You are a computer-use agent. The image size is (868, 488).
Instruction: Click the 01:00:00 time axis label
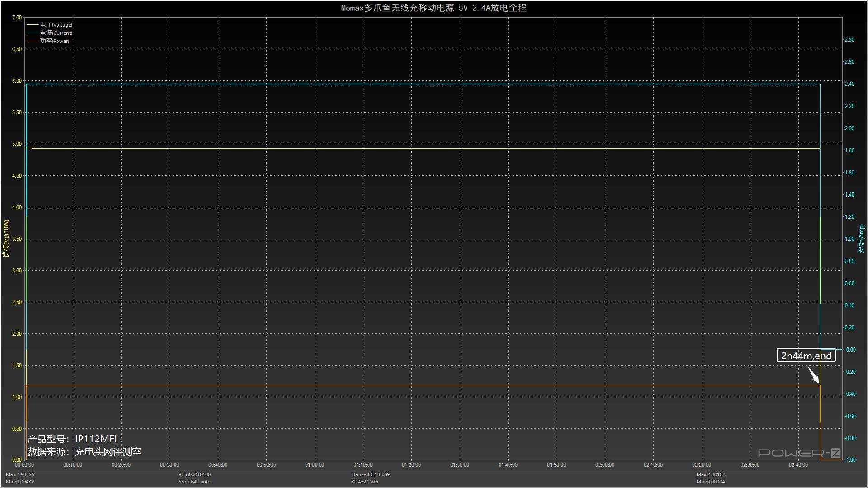[315, 465]
